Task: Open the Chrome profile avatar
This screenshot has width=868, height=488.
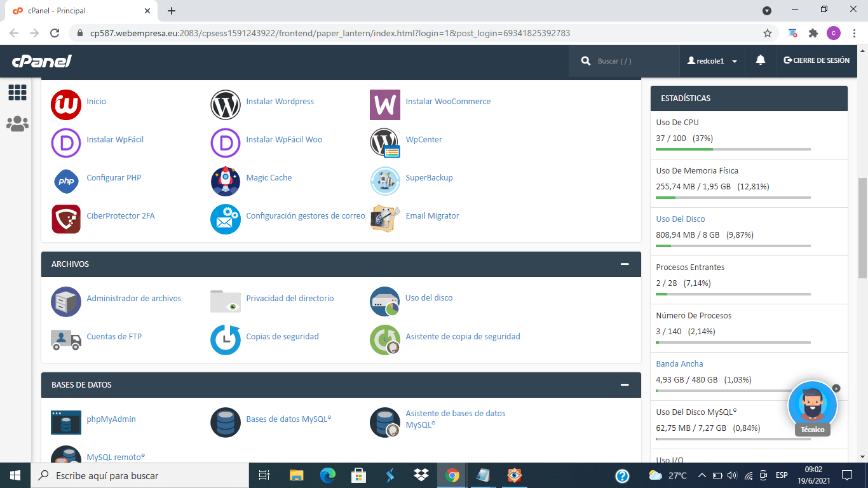Action: coord(834,33)
